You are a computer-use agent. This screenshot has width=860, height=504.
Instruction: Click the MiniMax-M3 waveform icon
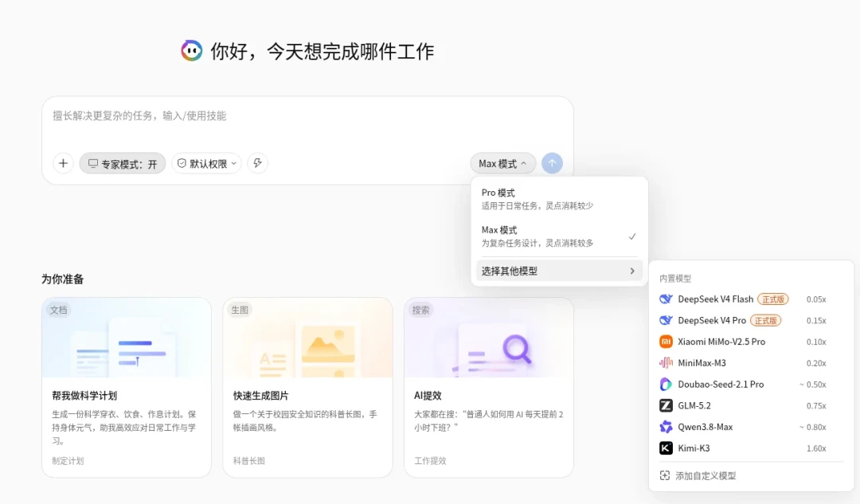point(666,363)
